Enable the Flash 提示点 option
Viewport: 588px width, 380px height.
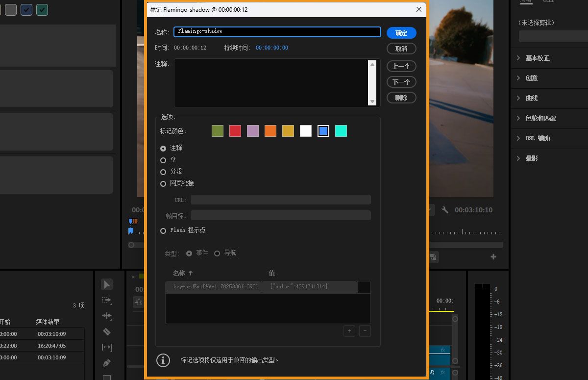163,230
